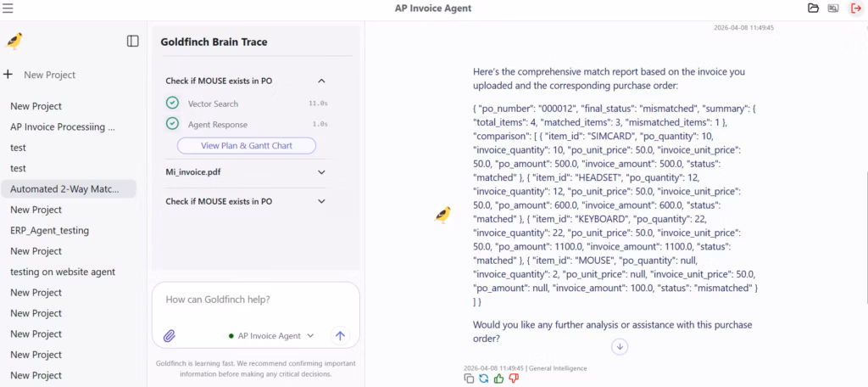
Task: Click the image search icon in header
Action: [832, 8]
